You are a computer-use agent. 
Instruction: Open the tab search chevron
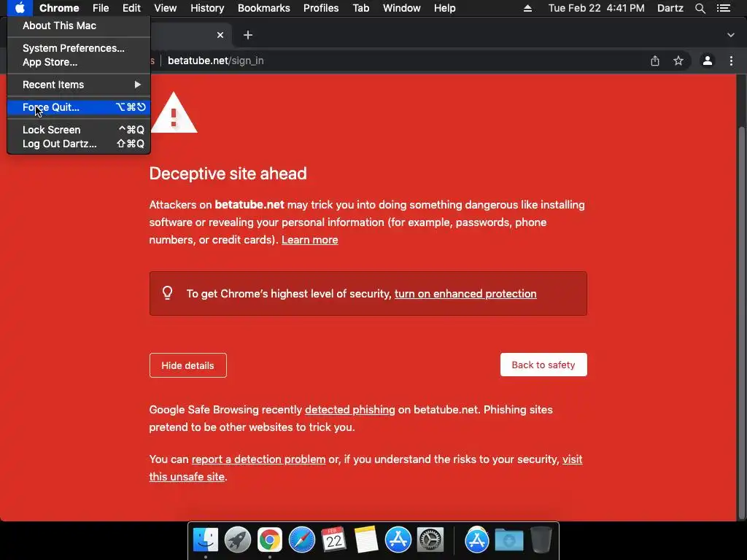pos(731,35)
